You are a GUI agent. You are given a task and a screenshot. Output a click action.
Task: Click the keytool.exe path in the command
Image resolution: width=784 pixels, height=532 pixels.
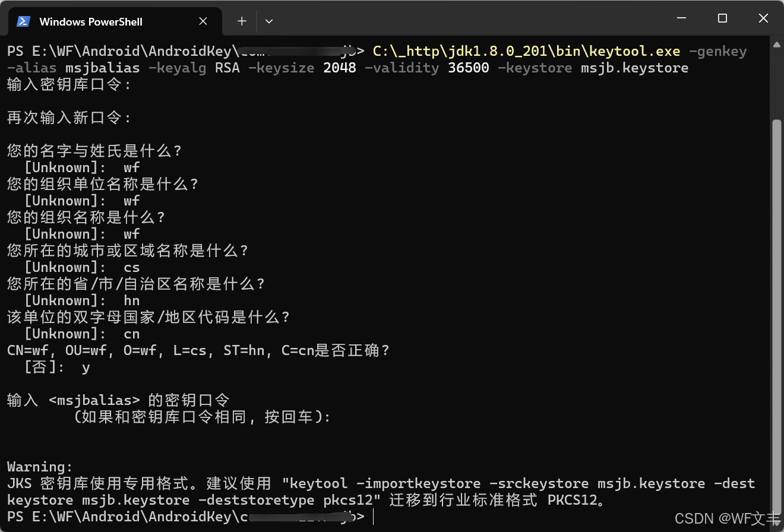click(526, 51)
